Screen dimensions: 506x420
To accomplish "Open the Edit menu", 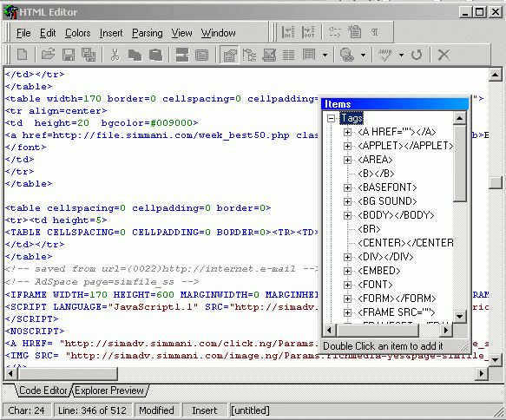I will (x=48, y=33).
